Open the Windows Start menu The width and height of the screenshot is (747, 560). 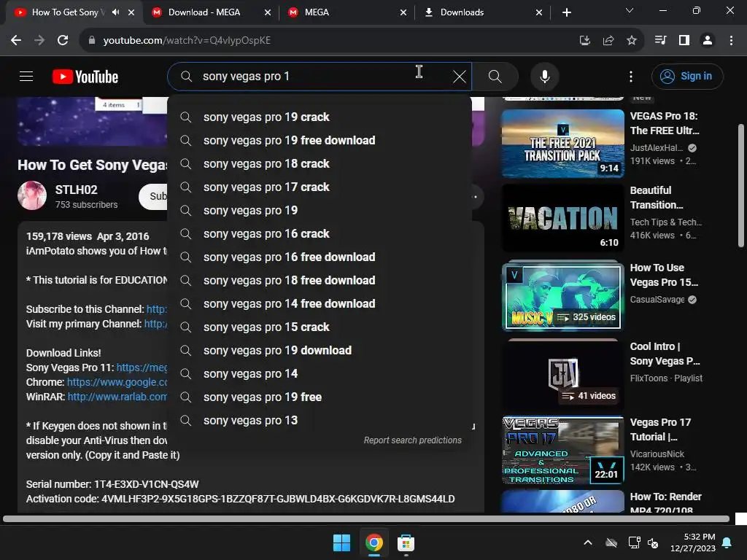click(x=341, y=542)
